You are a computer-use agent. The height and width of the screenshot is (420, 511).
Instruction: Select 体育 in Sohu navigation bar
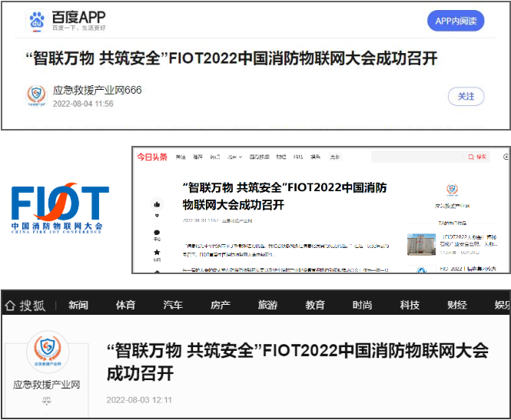(x=125, y=305)
